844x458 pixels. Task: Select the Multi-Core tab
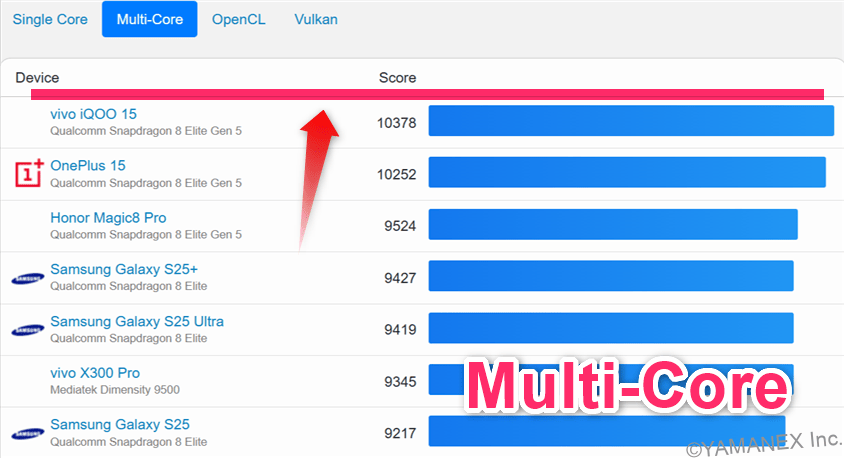coord(150,19)
